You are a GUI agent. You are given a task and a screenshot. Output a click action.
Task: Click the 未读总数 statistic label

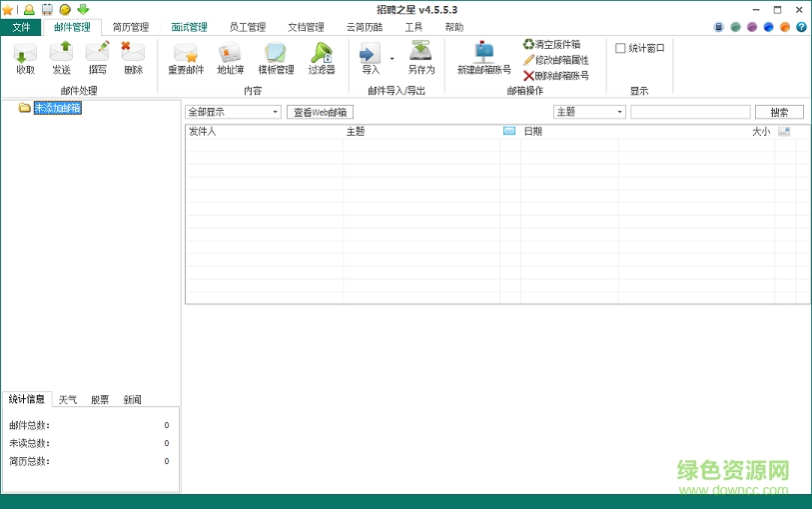(x=30, y=443)
